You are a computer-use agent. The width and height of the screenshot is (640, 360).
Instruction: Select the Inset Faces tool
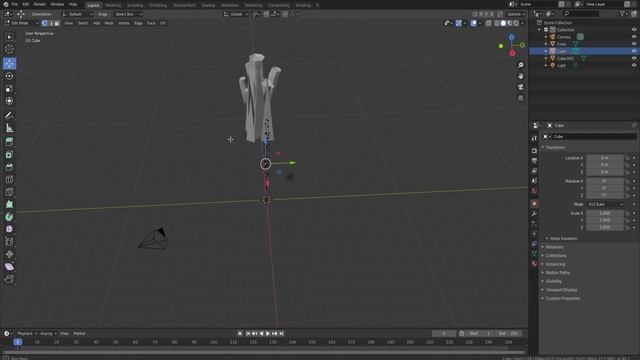pos(9,155)
